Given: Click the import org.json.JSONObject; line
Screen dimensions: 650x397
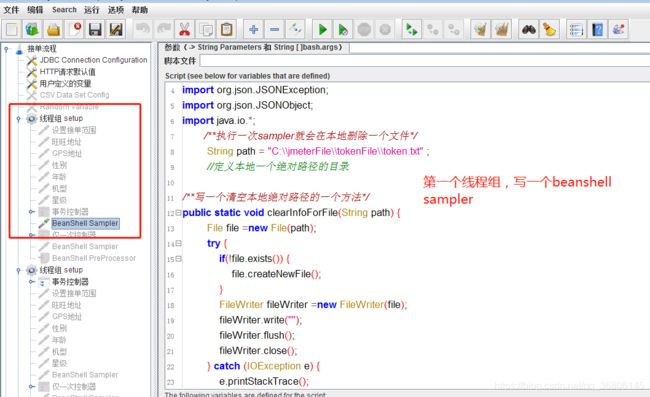Looking at the screenshot, I should pos(247,105).
